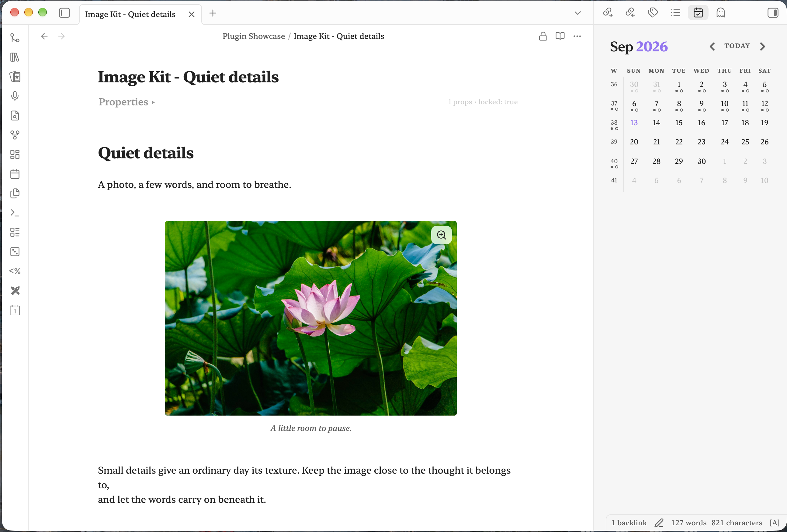787x532 pixels.
Task: Click the '1 props • locked: true' summary
Action: pos(483,102)
